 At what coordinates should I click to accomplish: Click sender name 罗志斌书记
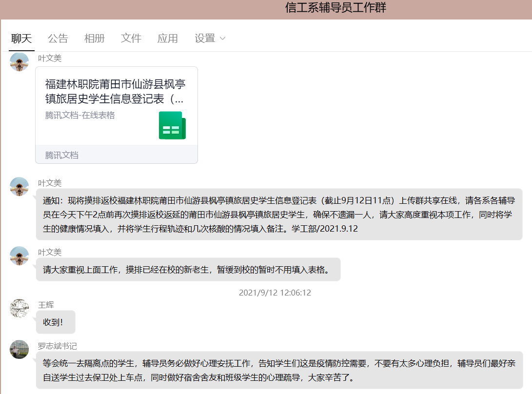pos(58,346)
